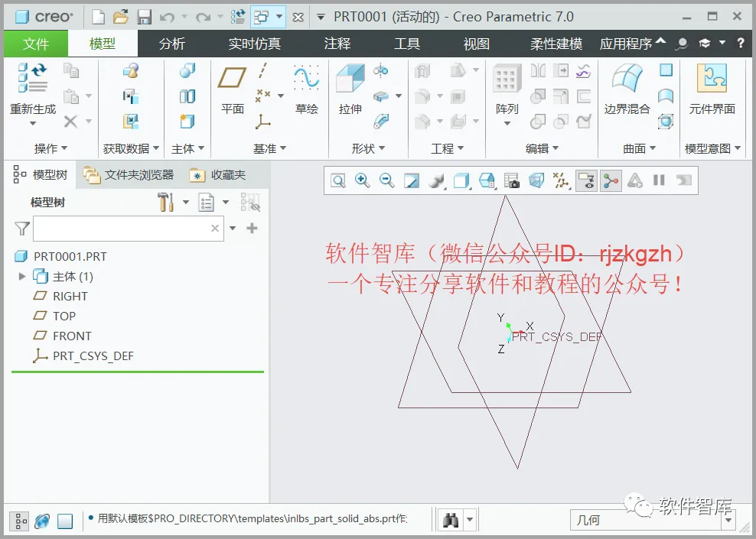
Task: Click the New file icon
Action: pyautogui.click(x=98, y=18)
